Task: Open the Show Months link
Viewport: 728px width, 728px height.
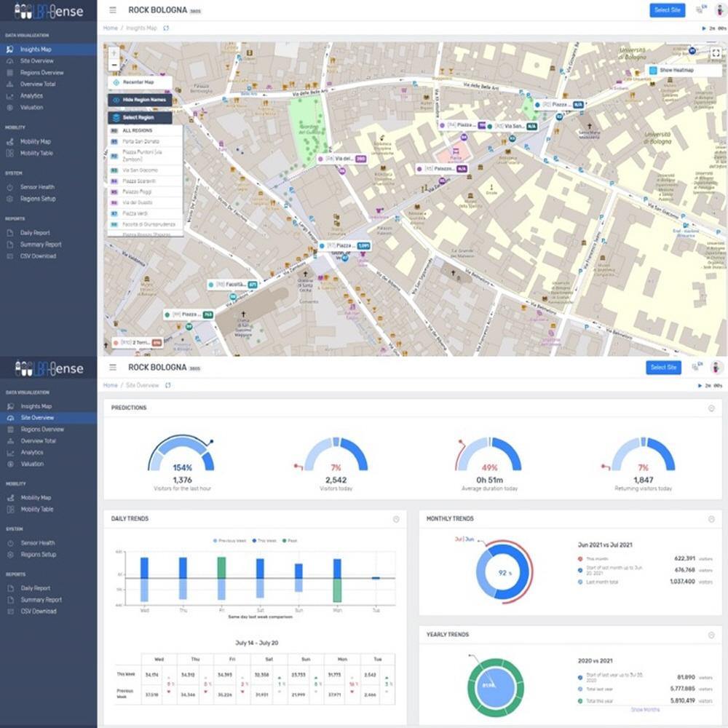Action: pyautogui.click(x=645, y=709)
